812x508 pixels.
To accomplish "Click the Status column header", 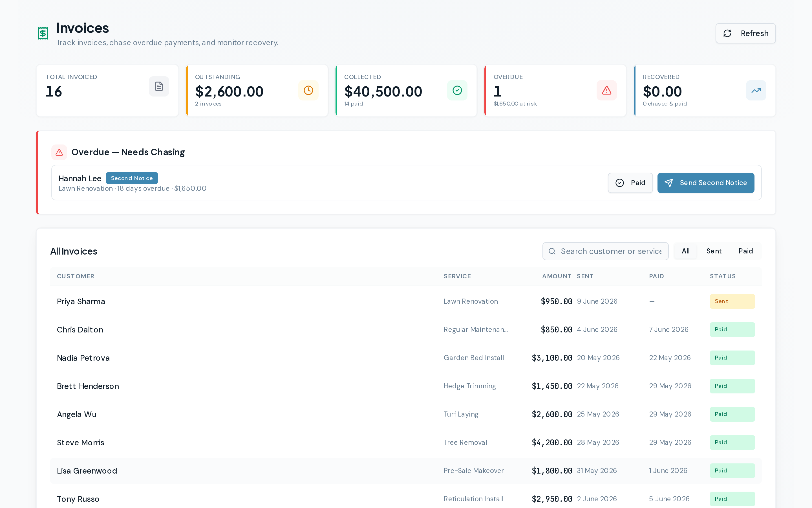I will coord(722,276).
